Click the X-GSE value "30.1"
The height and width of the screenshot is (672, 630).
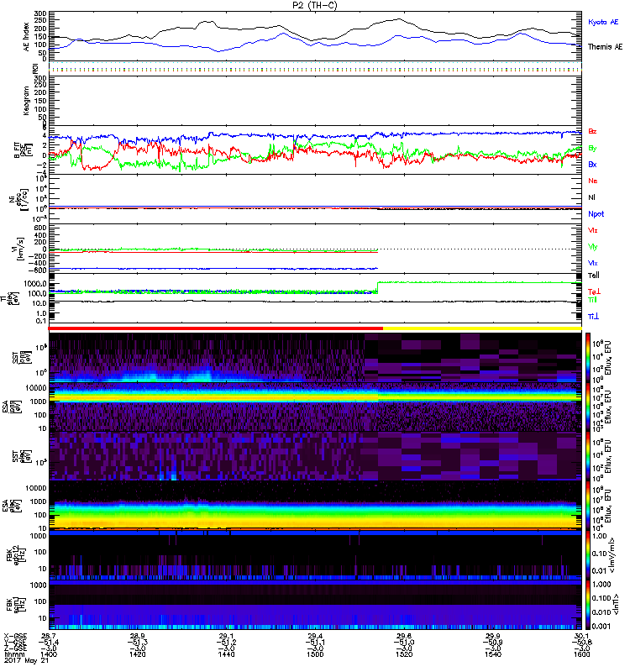(581, 636)
